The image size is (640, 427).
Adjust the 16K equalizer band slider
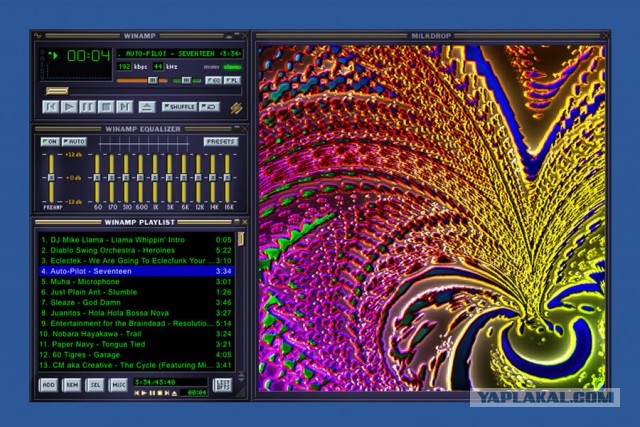[x=227, y=178]
